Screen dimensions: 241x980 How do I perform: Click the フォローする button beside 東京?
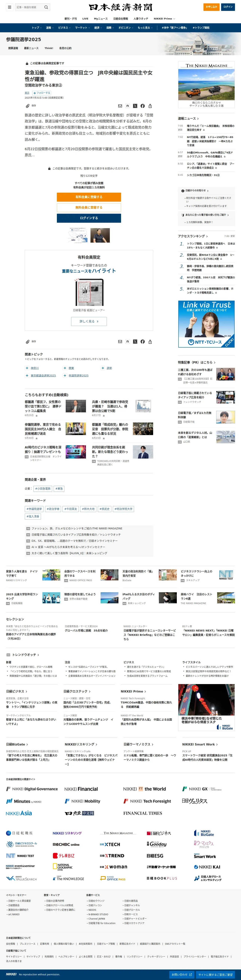(42, 93)
